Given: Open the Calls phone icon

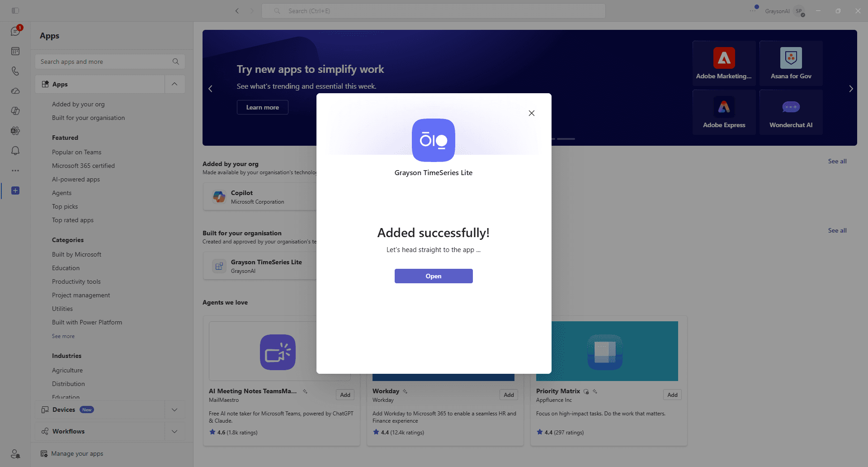Looking at the screenshot, I should (x=15, y=71).
